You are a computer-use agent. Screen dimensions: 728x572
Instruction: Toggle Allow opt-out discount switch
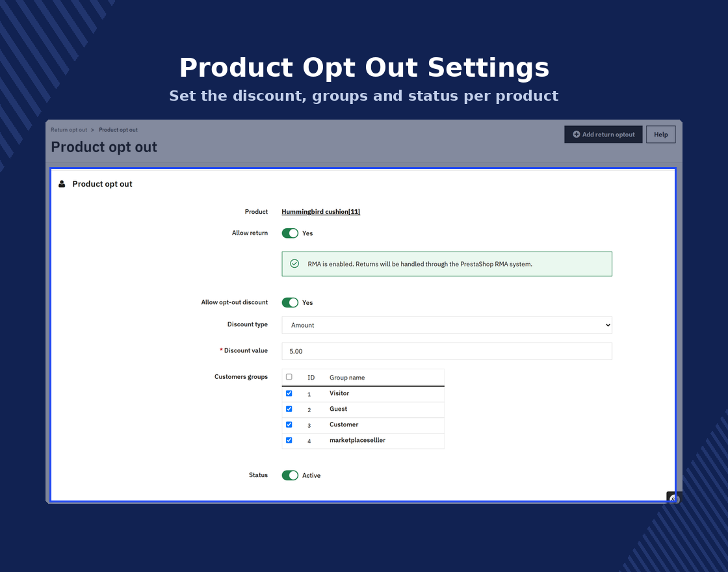[290, 302]
